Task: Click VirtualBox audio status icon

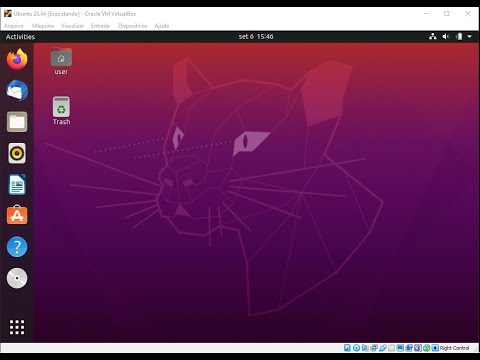Action: tap(365, 348)
